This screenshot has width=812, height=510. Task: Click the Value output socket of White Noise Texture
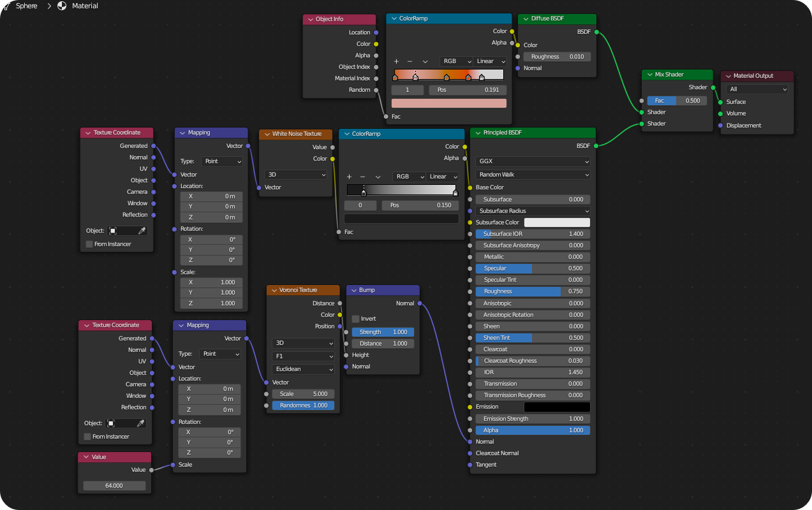(332, 147)
